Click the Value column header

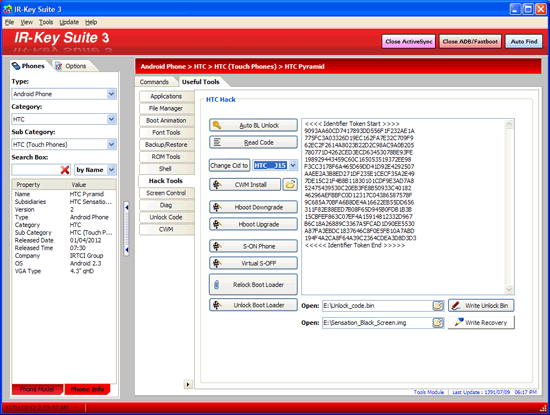click(x=92, y=185)
